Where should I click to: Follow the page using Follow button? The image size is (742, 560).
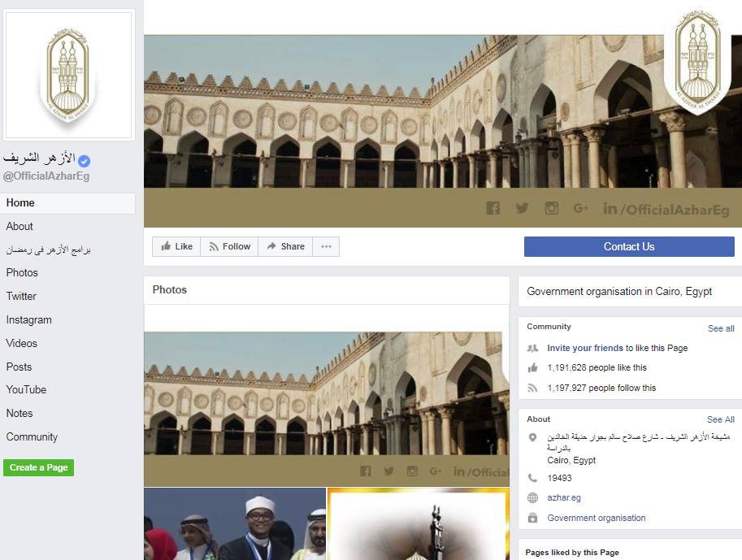tap(229, 246)
